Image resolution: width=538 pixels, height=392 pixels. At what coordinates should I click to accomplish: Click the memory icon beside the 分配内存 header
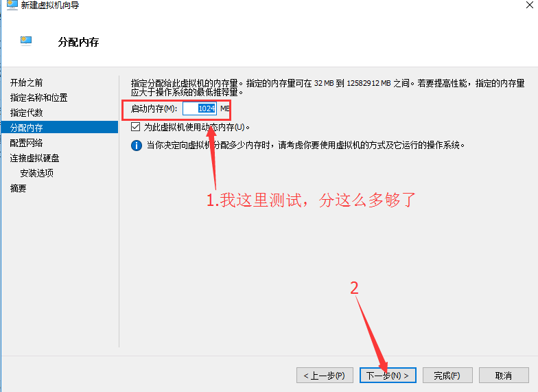[x=27, y=41]
